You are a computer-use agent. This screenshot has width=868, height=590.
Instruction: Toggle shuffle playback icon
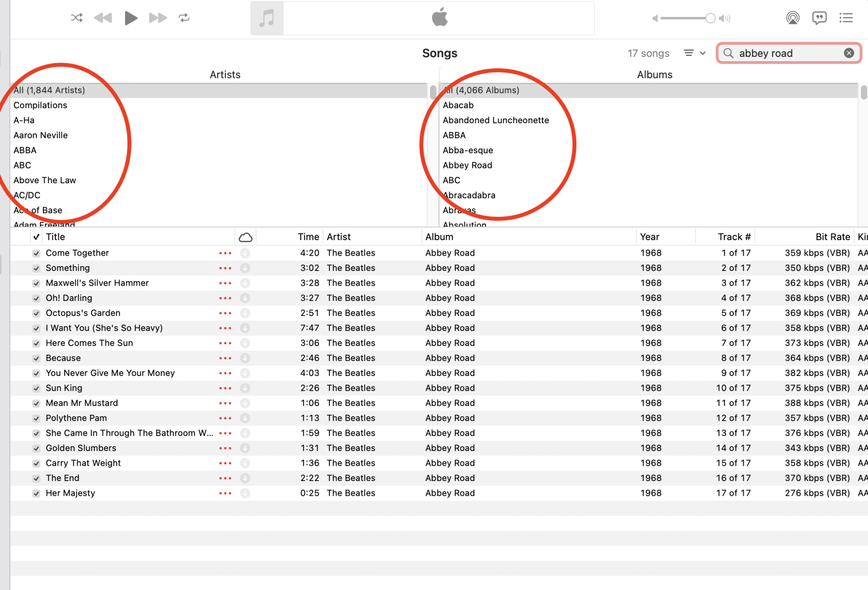pos(76,18)
